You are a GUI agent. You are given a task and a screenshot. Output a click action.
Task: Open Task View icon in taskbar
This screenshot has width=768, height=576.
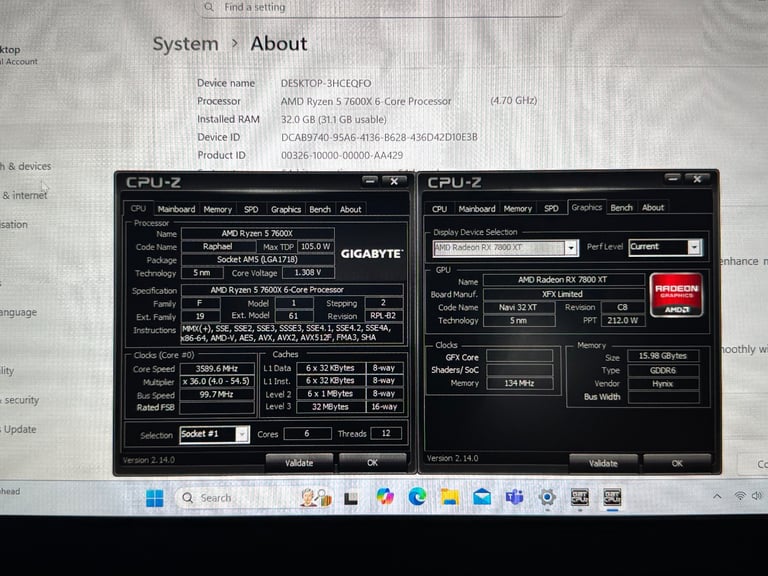coord(351,499)
